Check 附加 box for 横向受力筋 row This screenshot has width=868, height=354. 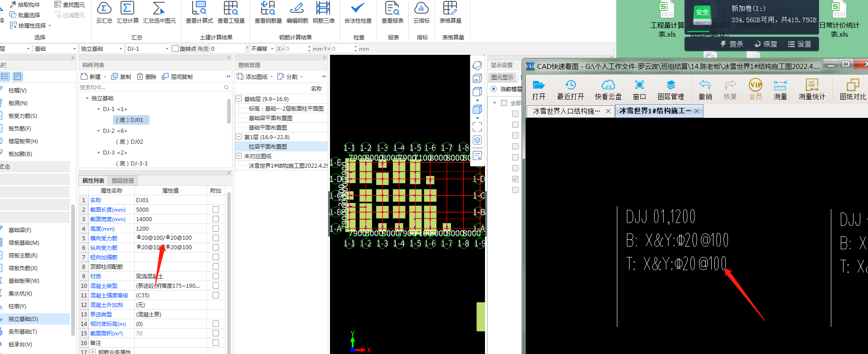(216, 238)
